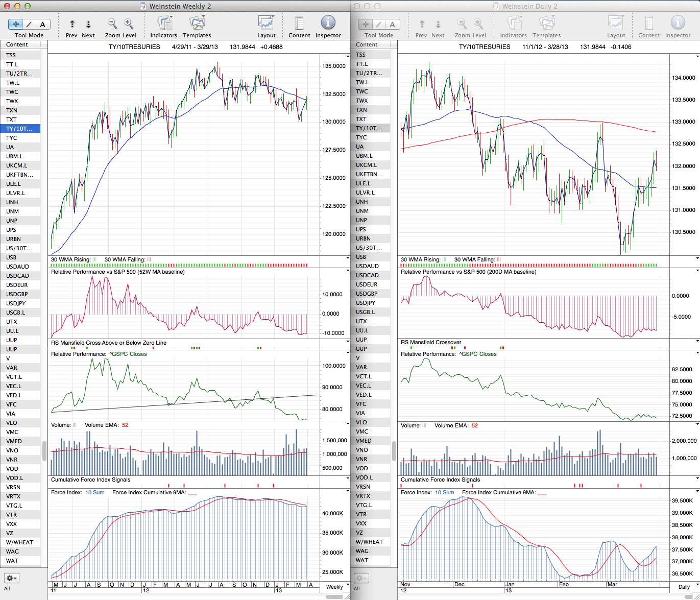The image size is (700, 600).
Task: Enable text annotation tool in Weekly window
Action: (42, 25)
